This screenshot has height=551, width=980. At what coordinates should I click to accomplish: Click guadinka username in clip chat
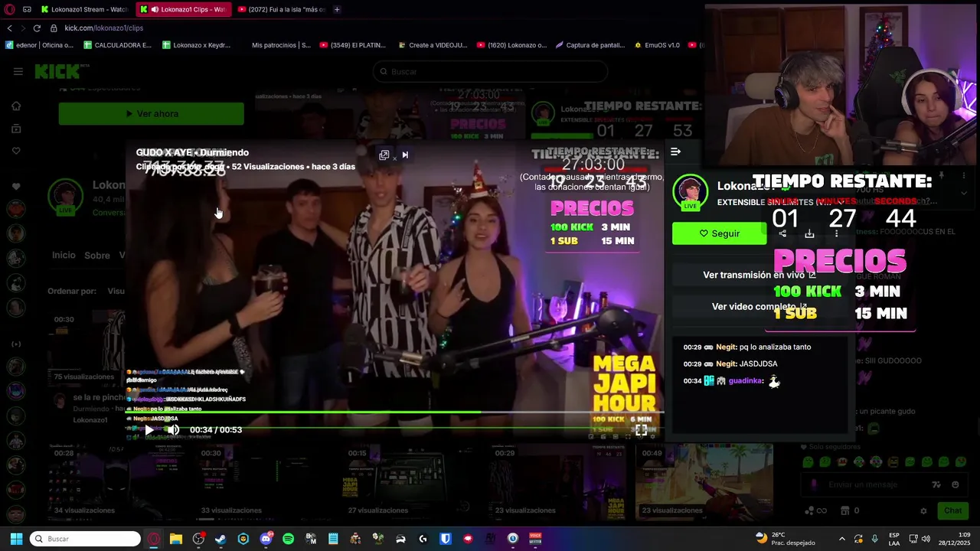click(x=745, y=380)
